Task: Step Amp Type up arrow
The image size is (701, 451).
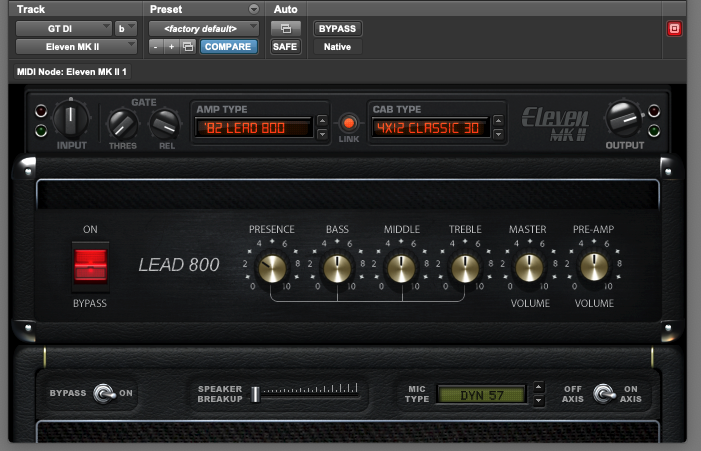Action: 322,120
